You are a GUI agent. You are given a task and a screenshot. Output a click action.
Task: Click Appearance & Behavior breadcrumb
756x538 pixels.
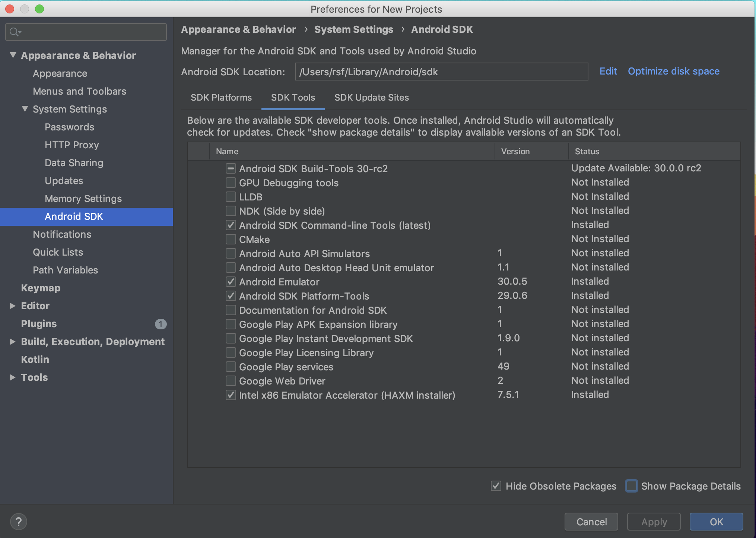pyautogui.click(x=239, y=29)
